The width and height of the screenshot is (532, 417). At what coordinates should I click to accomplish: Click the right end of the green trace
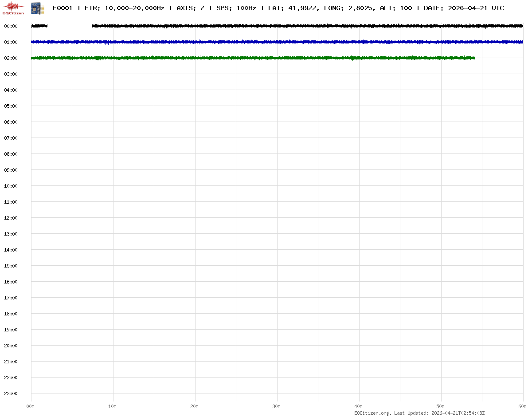pos(474,58)
